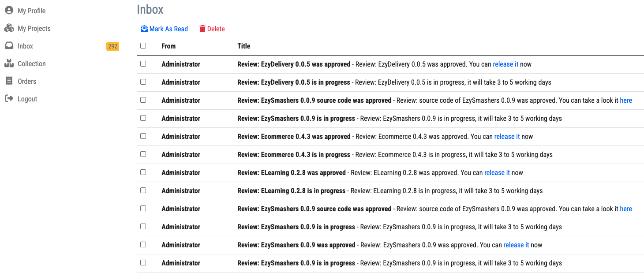Select the Orders receipt icon
This screenshot has height=276, width=644.
pos(9,81)
